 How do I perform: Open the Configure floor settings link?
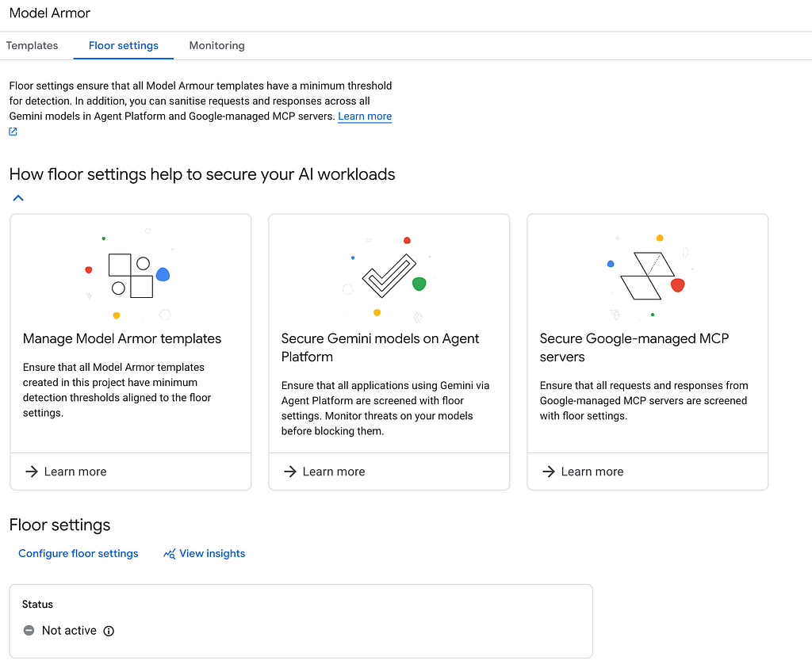pos(79,554)
